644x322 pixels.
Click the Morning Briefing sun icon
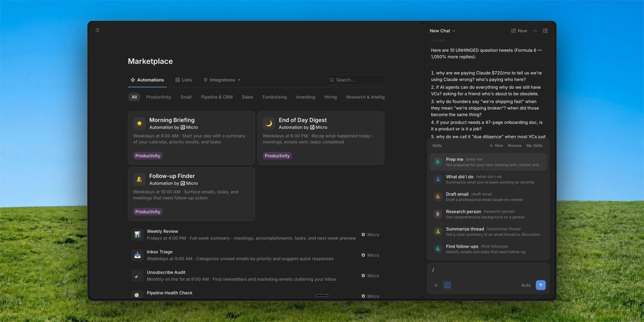(139, 123)
